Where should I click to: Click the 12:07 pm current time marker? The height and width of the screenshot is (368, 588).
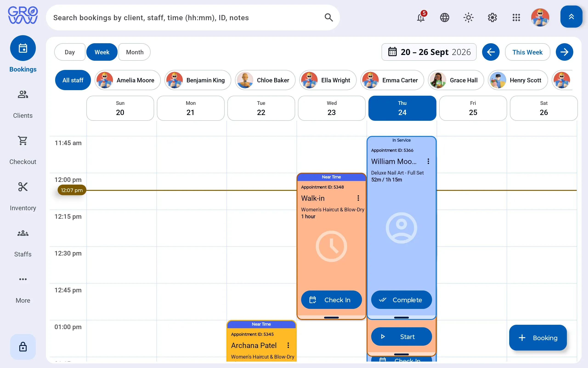72,190
